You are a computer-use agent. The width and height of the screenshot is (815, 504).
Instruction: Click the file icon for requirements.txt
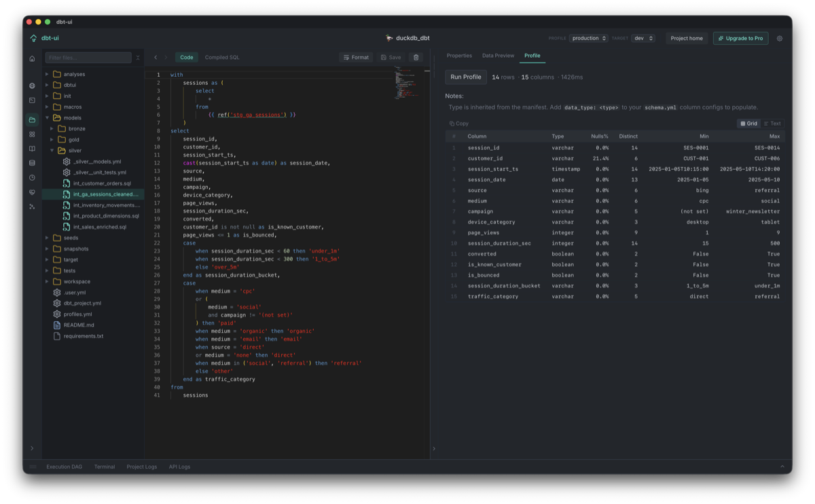coord(57,336)
